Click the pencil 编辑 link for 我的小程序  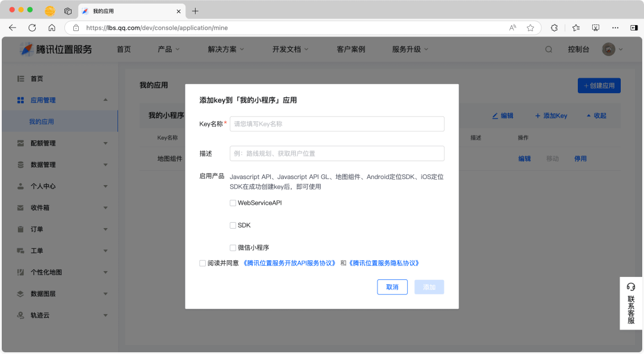coord(503,116)
